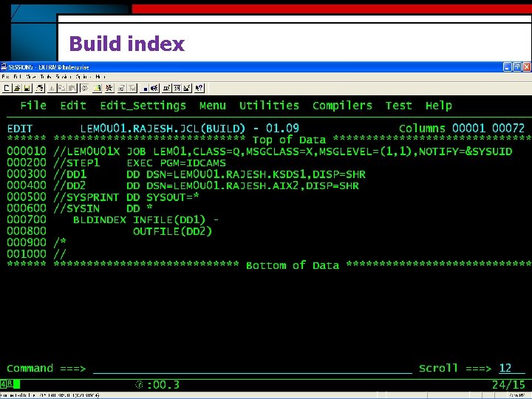Click dataset name LEM0U01.RAJESH.JCL(BUILD)
The image size is (532, 399).
point(163,129)
